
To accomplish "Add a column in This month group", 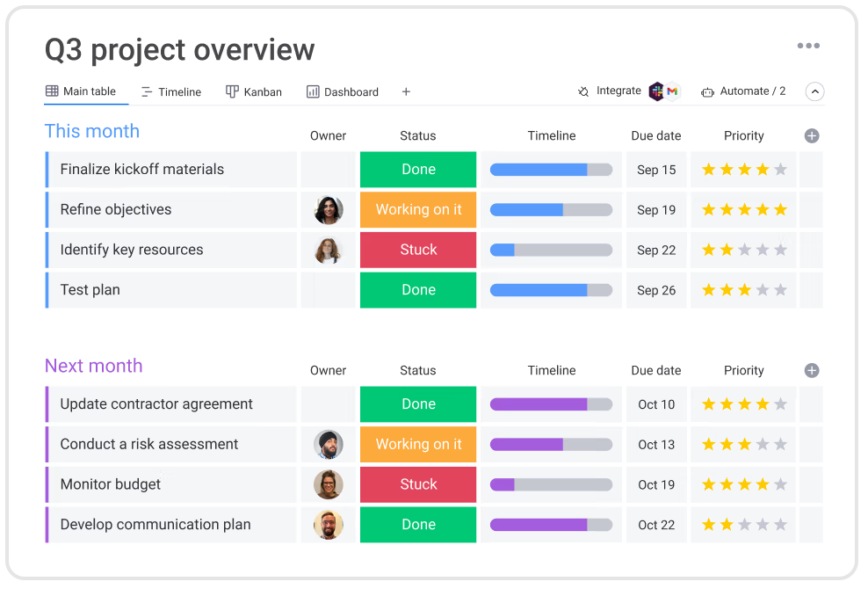I will click(812, 135).
